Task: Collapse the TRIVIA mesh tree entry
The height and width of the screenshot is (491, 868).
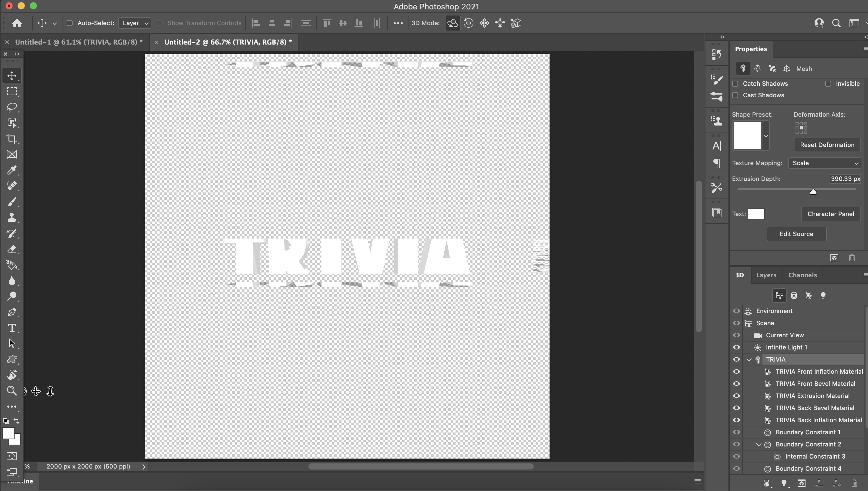Action: 749,359
